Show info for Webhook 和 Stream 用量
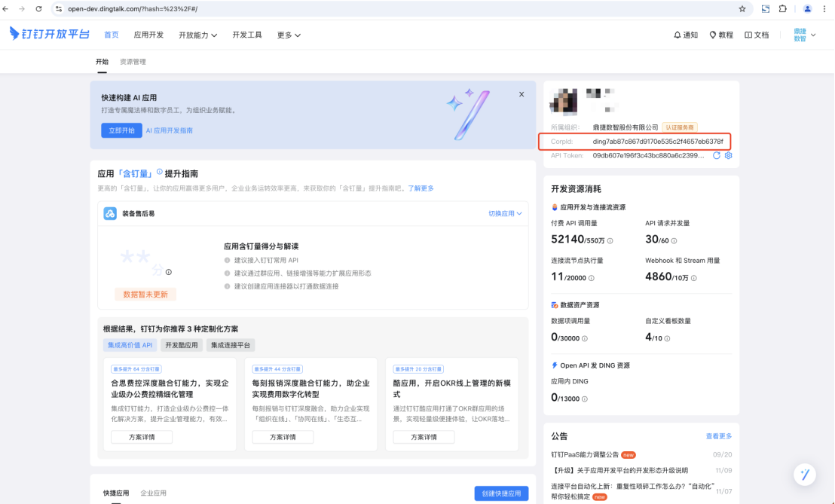The width and height of the screenshot is (835, 504). [x=694, y=278]
